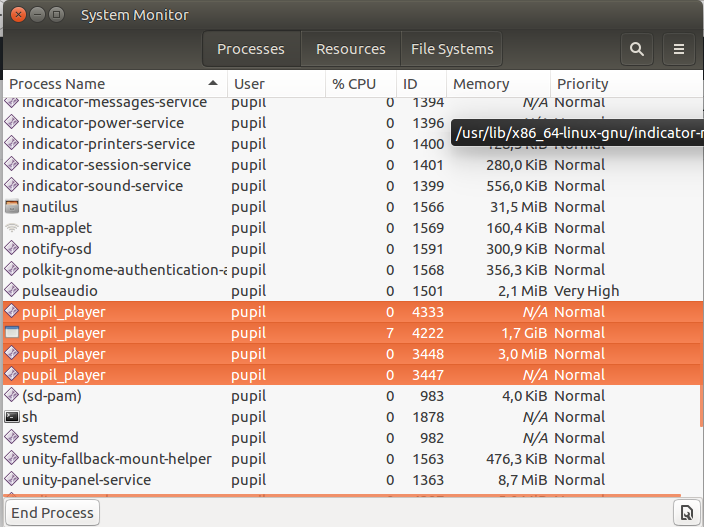Click the CPU value 7
Image resolution: width=704 pixels, height=527 pixels.
(390, 333)
